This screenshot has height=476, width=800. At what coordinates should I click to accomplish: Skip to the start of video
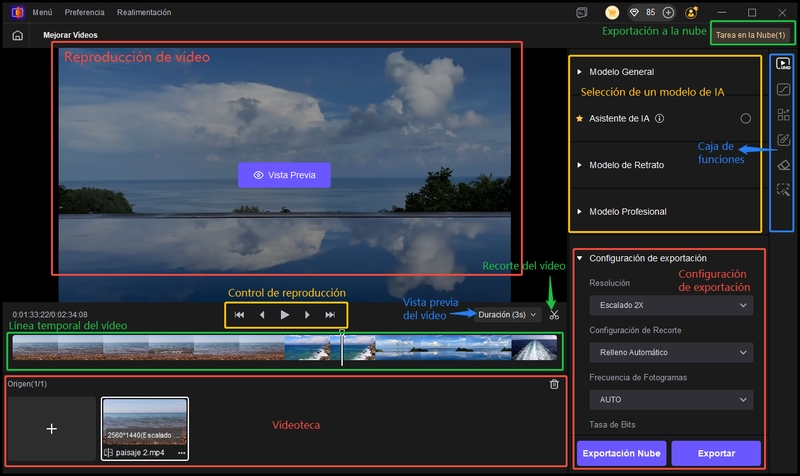pos(240,315)
